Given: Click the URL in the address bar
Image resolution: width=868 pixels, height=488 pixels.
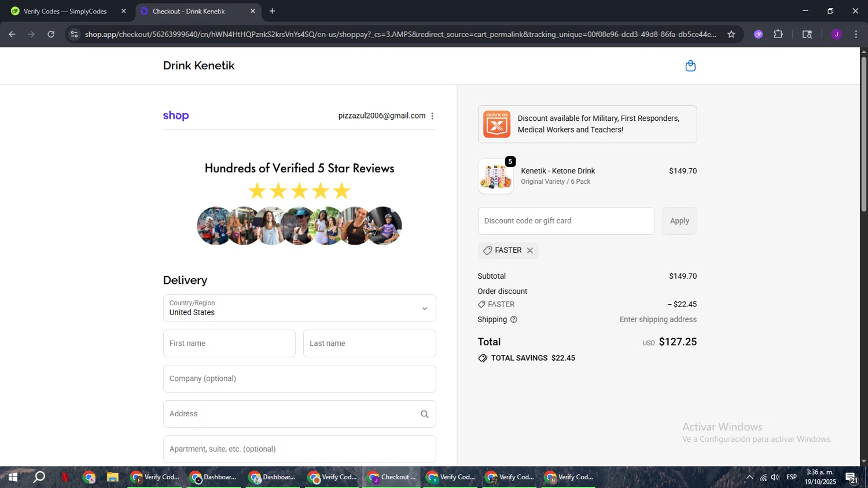Looking at the screenshot, I should pos(400,34).
